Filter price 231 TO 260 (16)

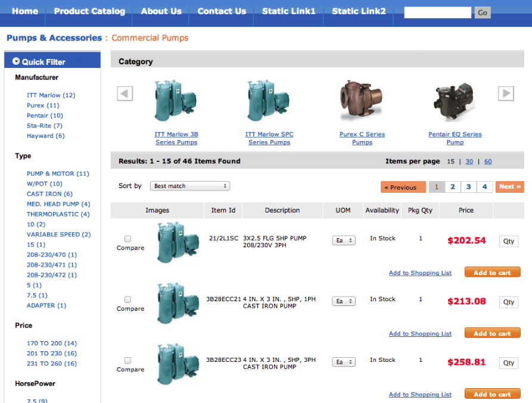(x=52, y=364)
